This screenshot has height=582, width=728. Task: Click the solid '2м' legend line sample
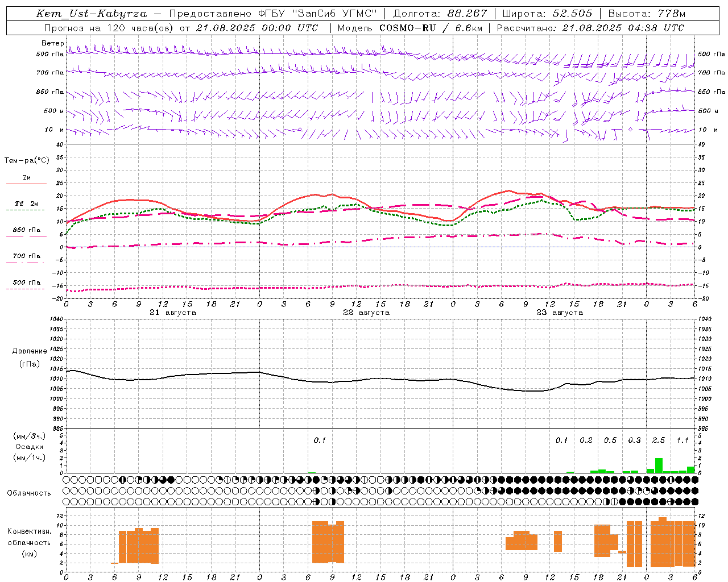pos(26,184)
